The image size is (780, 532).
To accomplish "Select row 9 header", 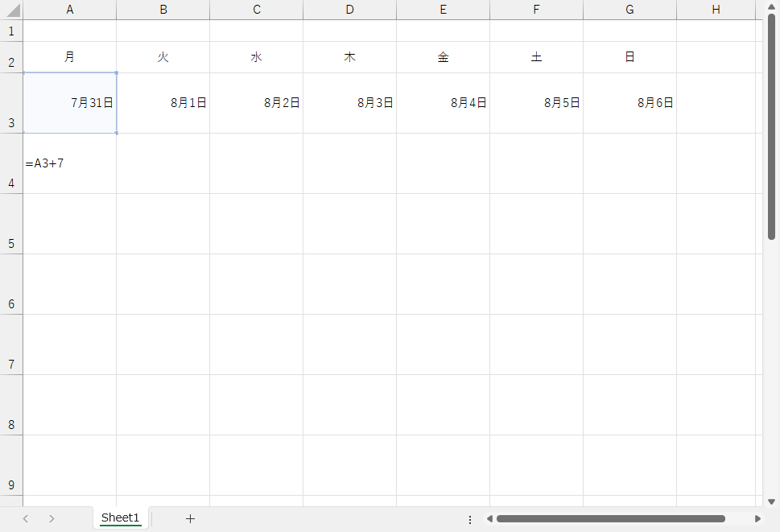I will (11, 465).
